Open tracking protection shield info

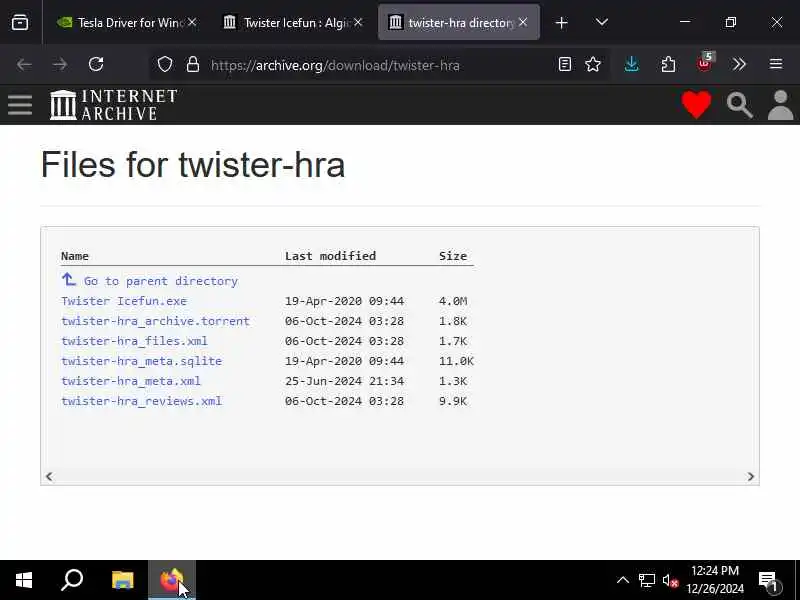(x=165, y=65)
